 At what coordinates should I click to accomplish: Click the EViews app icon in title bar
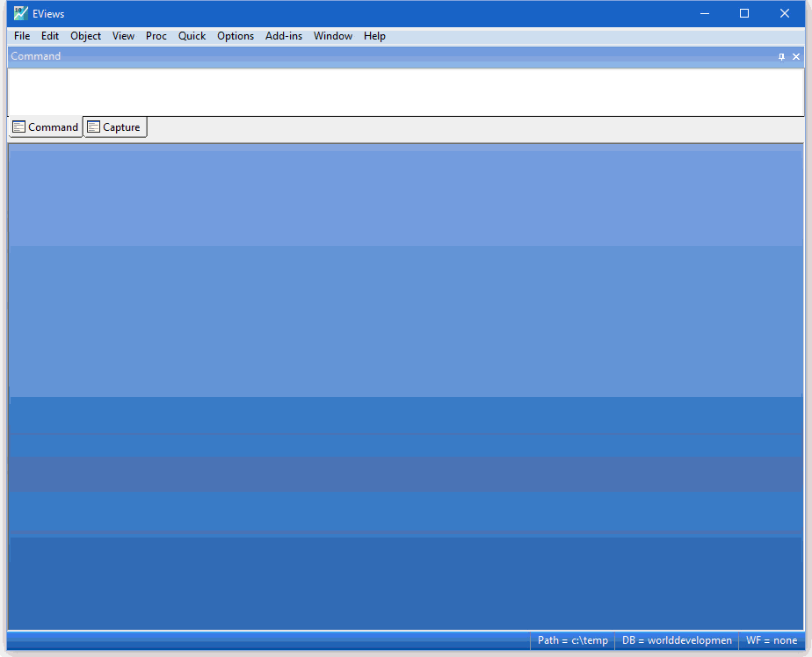tap(21, 13)
